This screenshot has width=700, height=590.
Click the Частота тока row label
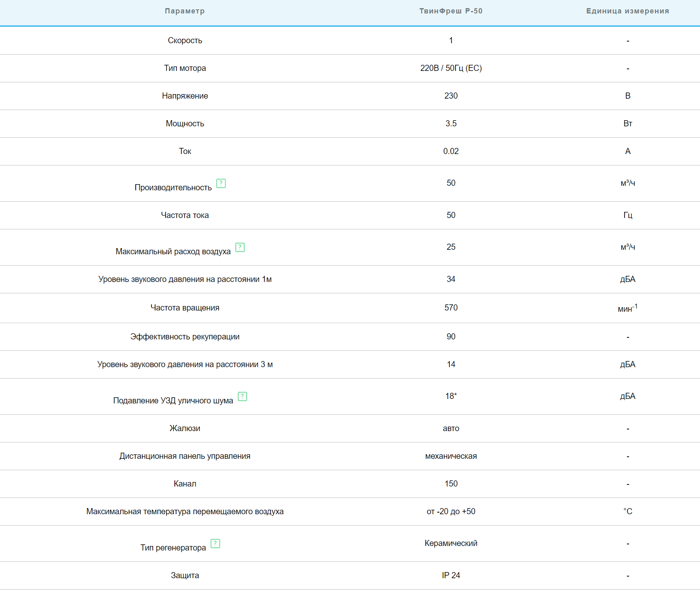pos(185,215)
